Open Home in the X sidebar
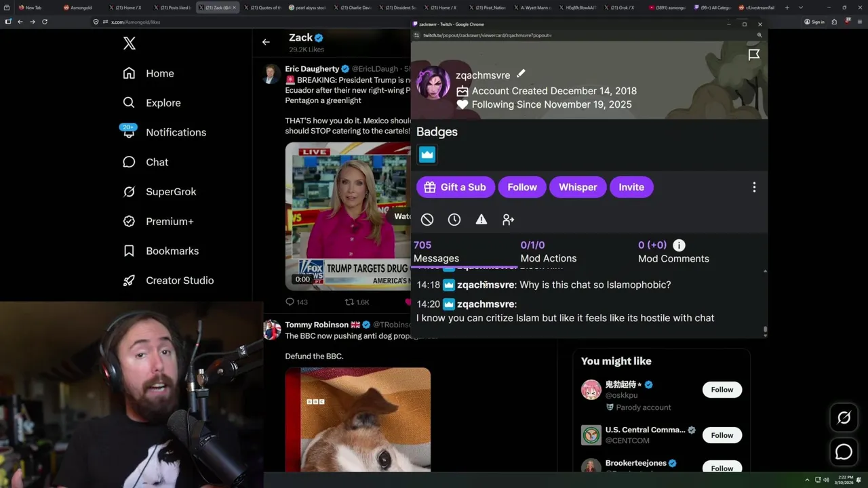This screenshot has height=488, width=868. (x=149, y=73)
